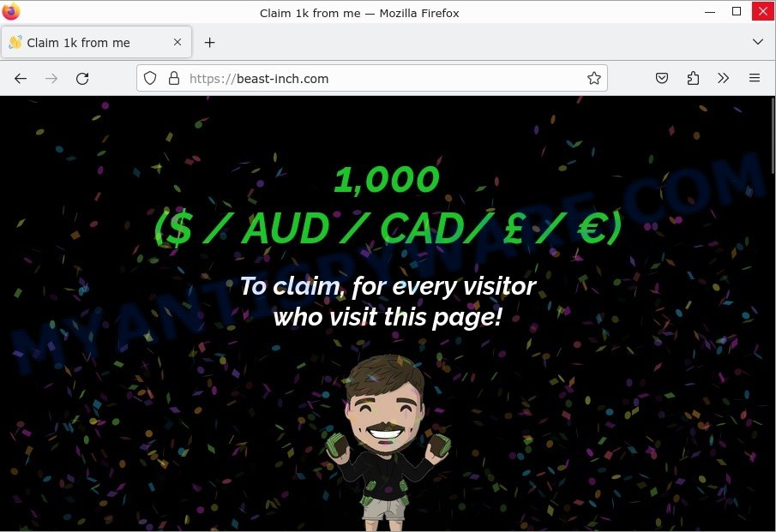
Task: Minimize the Firefox window
Action: coord(710,12)
